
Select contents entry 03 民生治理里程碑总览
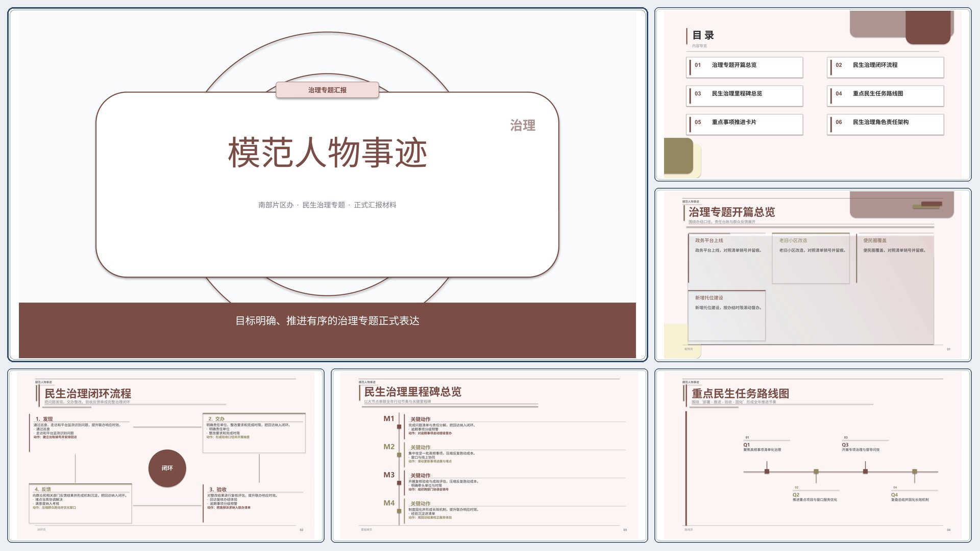click(745, 96)
